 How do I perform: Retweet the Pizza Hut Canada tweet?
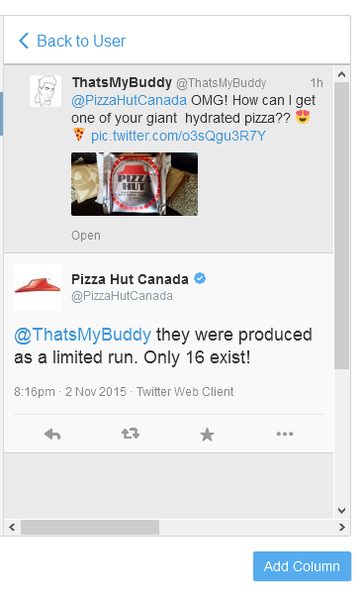pos(131,434)
